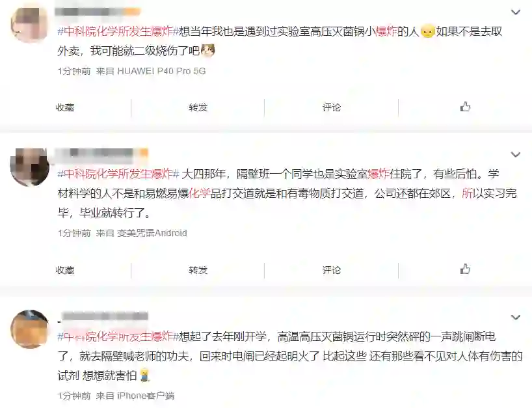Click 收藏 under the first post

pos(65,107)
